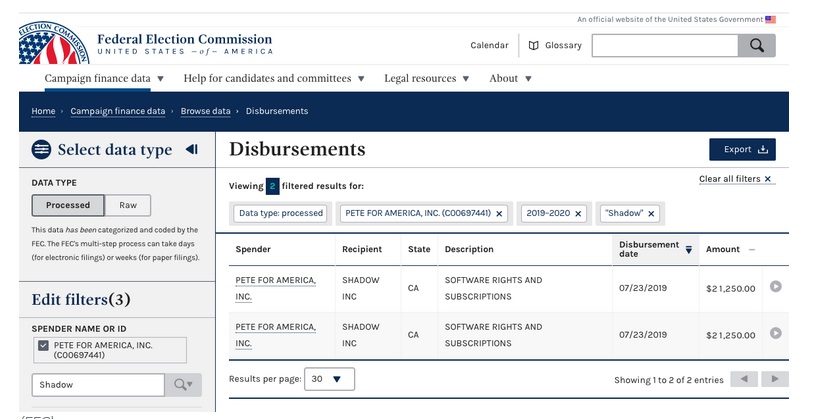Viewport: 824px width, 419px height.
Task: Click the Shadow spender name input field
Action: pos(98,385)
